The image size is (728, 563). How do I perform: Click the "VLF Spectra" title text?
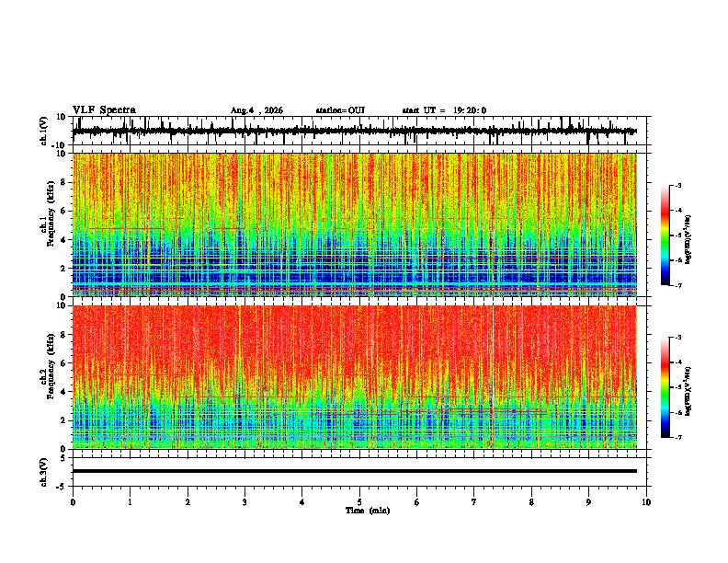click(104, 110)
